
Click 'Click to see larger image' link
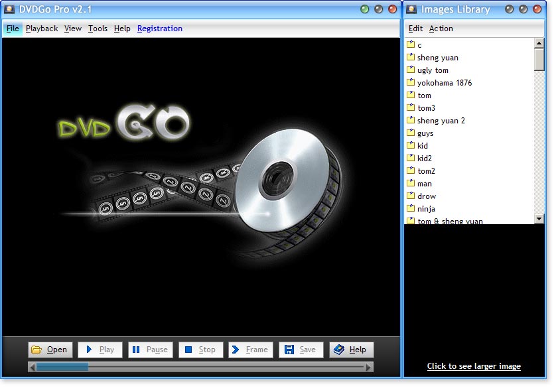tap(474, 366)
